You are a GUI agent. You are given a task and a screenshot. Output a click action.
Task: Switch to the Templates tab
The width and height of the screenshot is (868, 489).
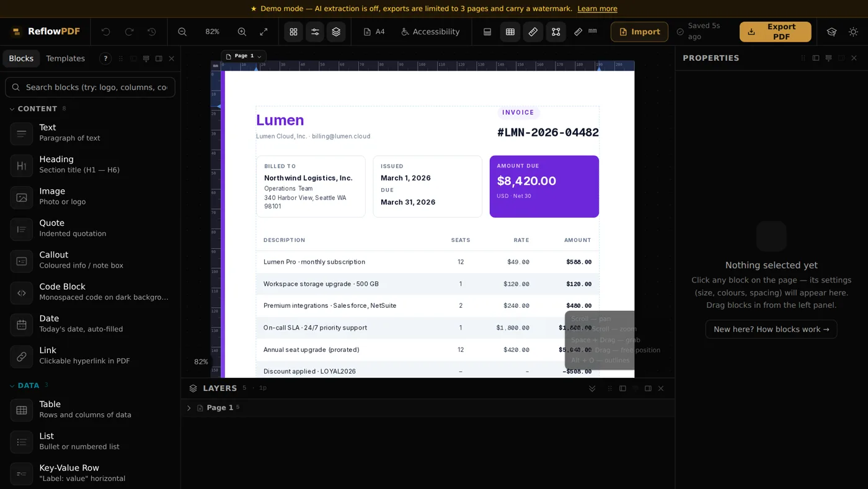(x=65, y=58)
